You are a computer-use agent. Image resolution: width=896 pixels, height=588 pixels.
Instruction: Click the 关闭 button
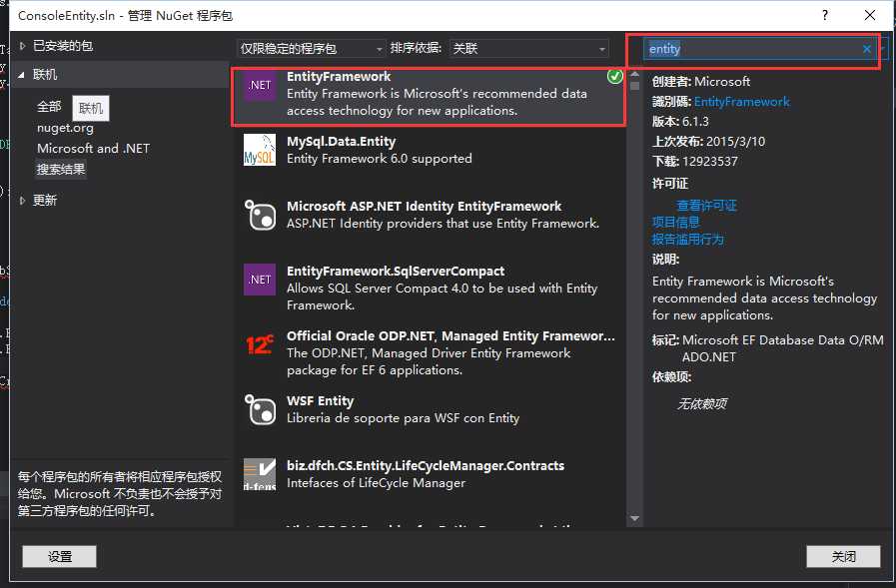click(x=843, y=557)
